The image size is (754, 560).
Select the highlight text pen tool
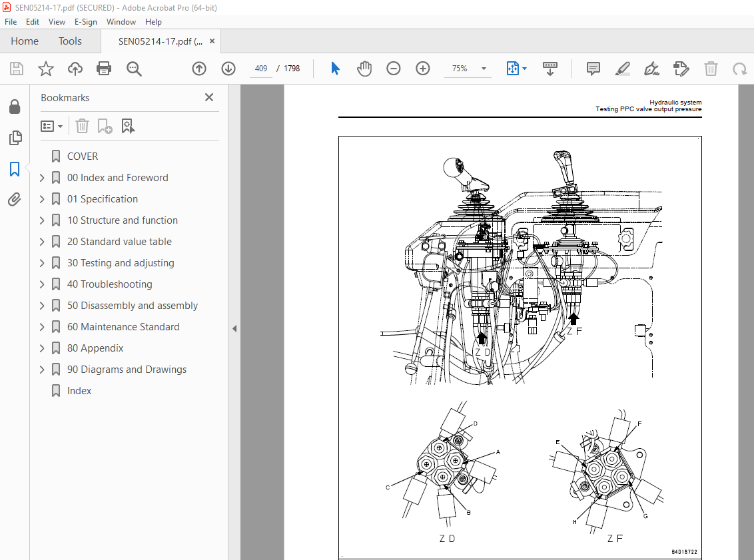pyautogui.click(x=622, y=69)
